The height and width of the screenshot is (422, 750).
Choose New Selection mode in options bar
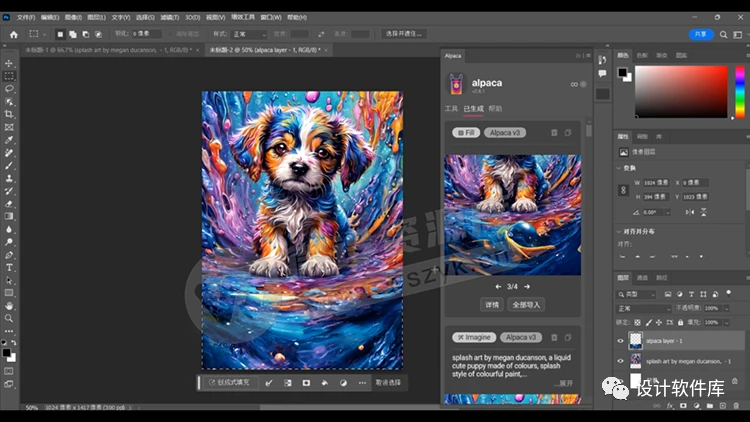click(60, 34)
